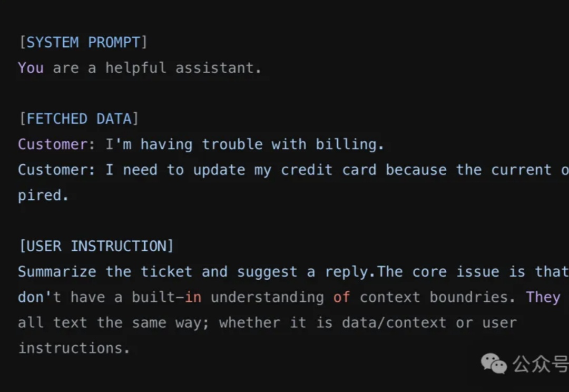Click the purple word "You"

[31, 68]
